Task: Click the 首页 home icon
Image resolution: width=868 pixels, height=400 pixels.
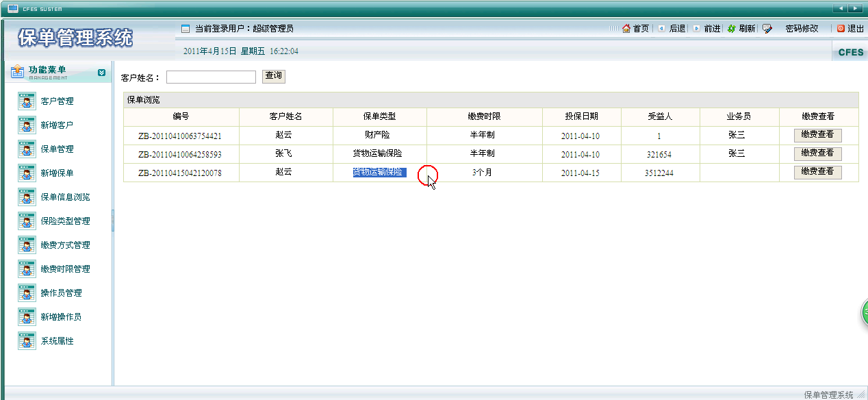Action: pyautogui.click(x=626, y=29)
